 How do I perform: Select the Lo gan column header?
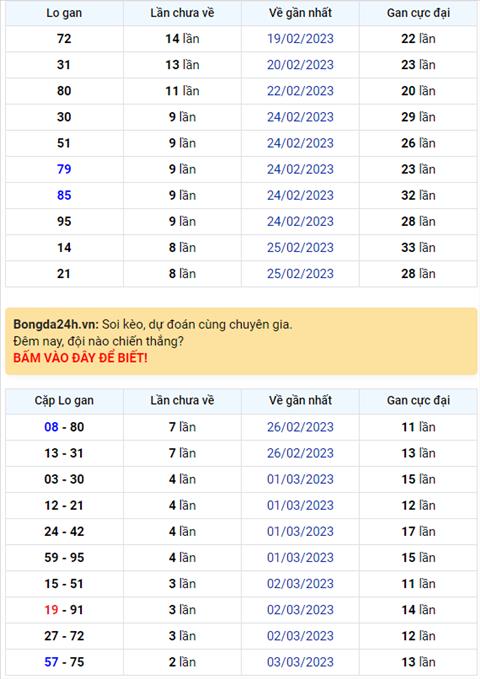tap(64, 13)
